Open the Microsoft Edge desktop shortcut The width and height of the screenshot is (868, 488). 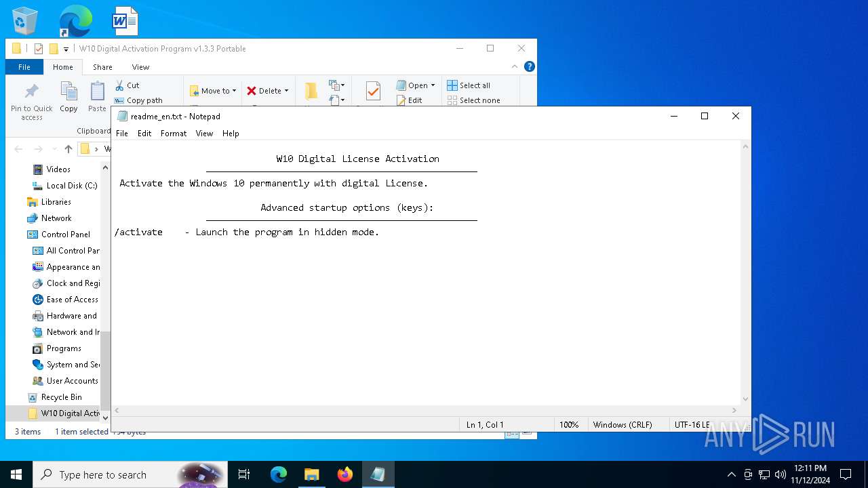(x=75, y=20)
